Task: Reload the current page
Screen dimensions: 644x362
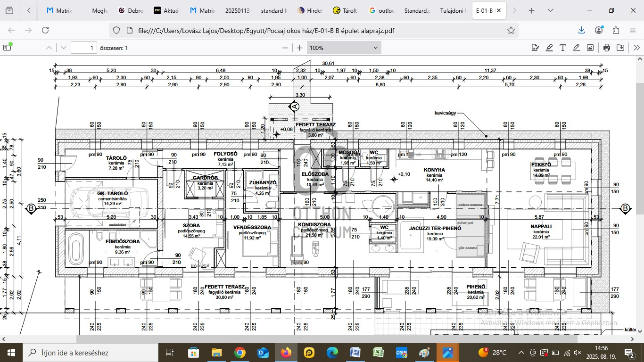Action: click(45, 30)
